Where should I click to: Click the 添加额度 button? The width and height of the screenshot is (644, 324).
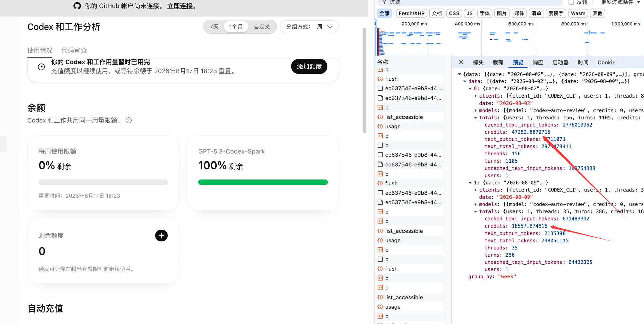pyautogui.click(x=309, y=66)
